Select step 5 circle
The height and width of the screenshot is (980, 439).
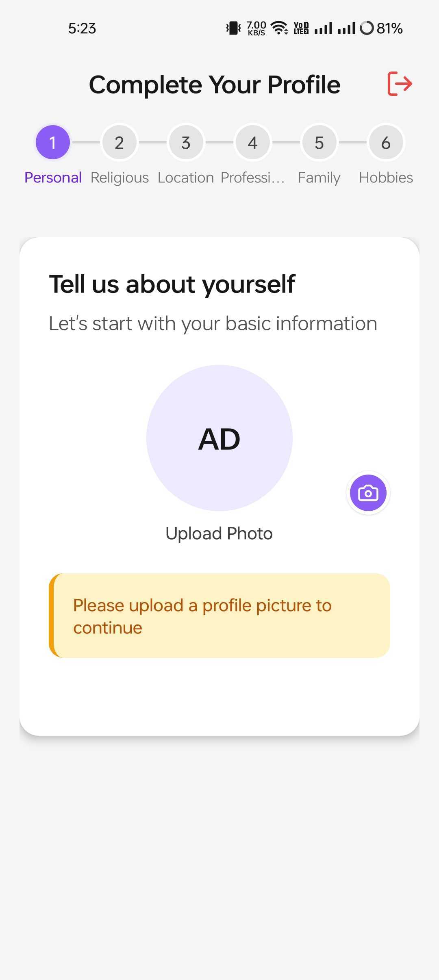click(319, 143)
